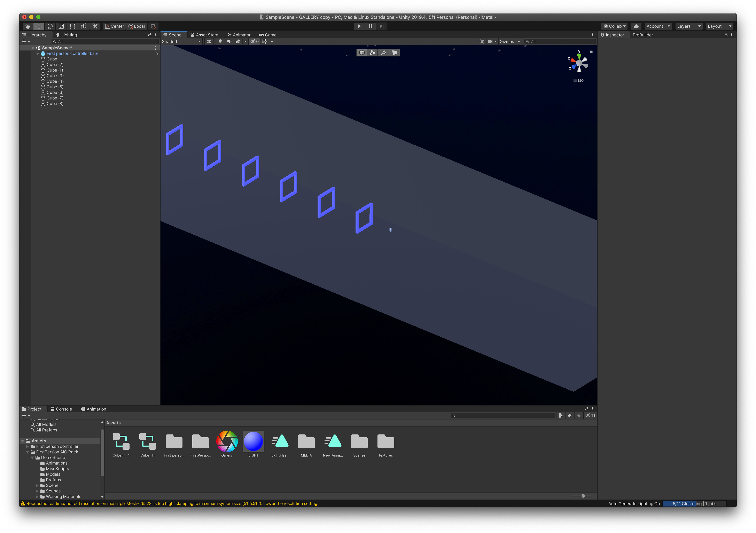Collapse the DemoScene folder
This screenshot has height=533, width=756.
coord(32,458)
